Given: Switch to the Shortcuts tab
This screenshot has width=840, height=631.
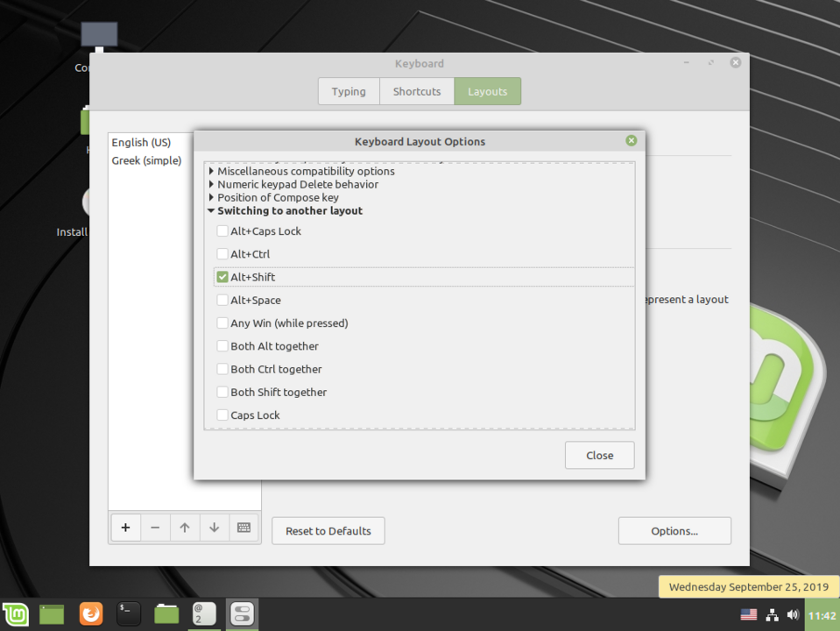Looking at the screenshot, I should pyautogui.click(x=417, y=91).
